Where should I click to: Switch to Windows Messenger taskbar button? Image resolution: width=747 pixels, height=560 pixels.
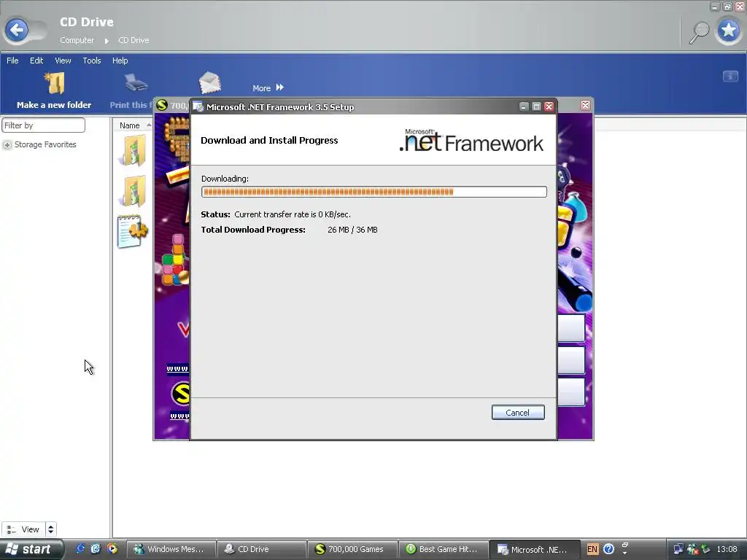(171, 549)
